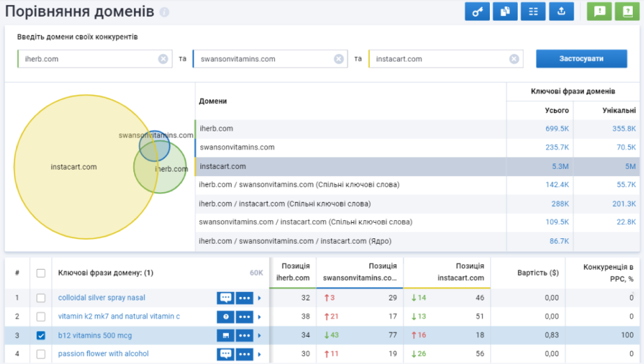Click the green feedback exclamation button
644x364 pixels.
[599, 11]
